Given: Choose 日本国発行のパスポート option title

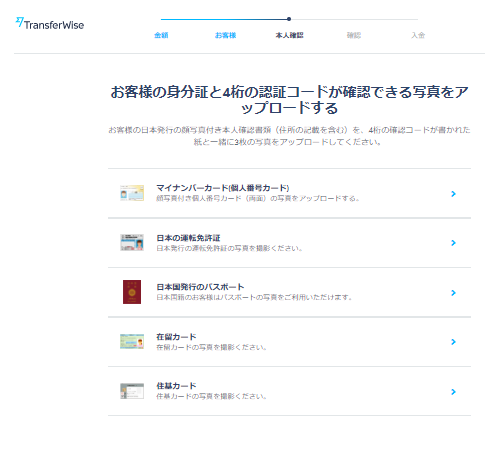Looking at the screenshot, I should pos(200,287).
